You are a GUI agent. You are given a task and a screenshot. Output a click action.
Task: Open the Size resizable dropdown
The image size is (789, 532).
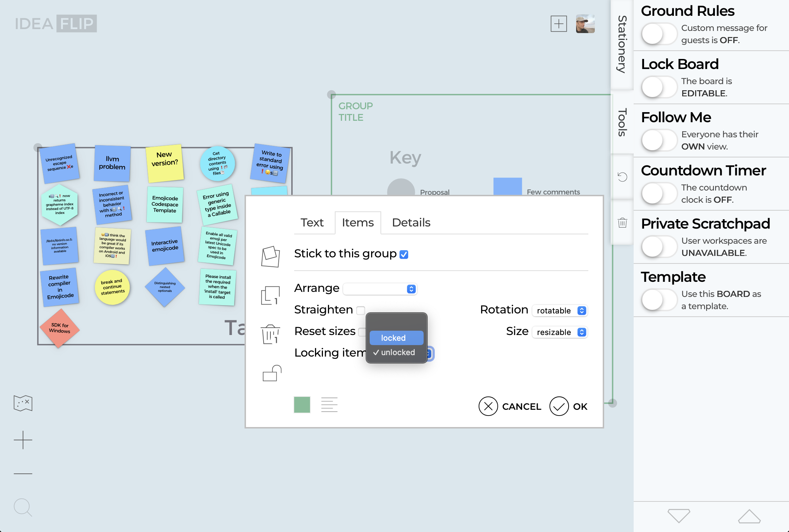(560, 332)
